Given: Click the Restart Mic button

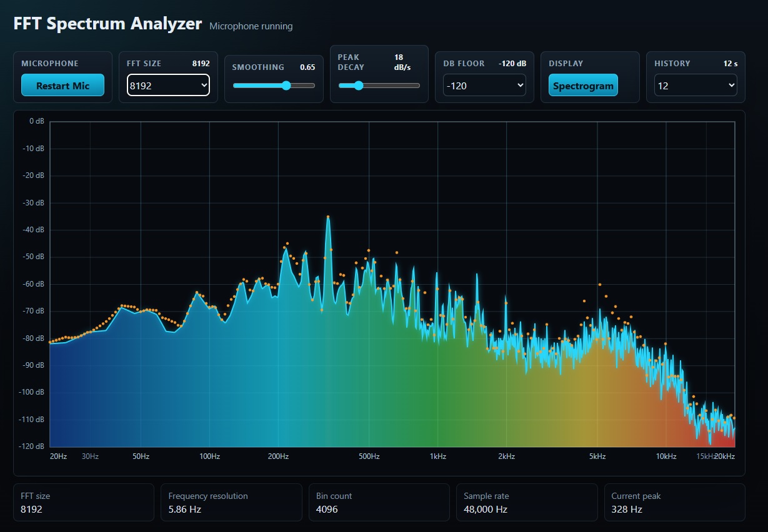Looking at the screenshot, I should pos(62,86).
